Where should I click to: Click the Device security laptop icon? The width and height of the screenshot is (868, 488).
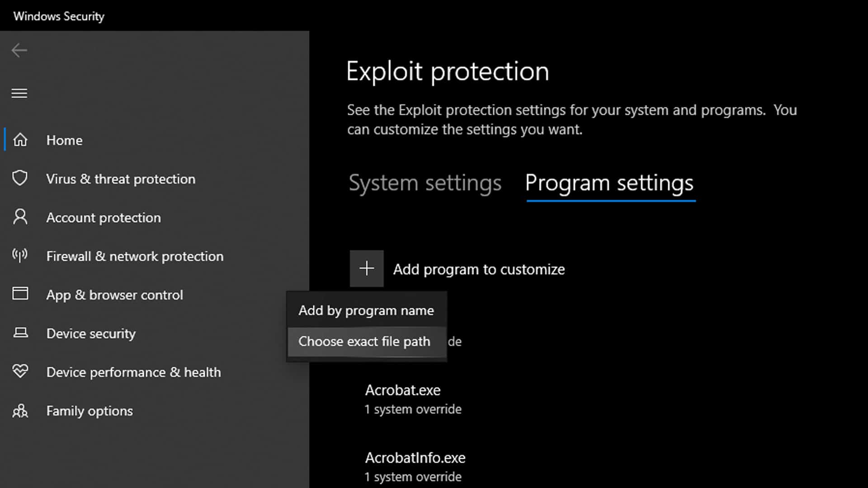[x=20, y=333]
